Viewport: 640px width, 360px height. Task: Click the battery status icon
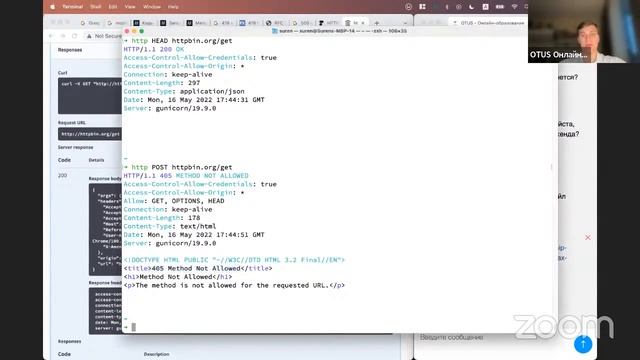point(500,7)
